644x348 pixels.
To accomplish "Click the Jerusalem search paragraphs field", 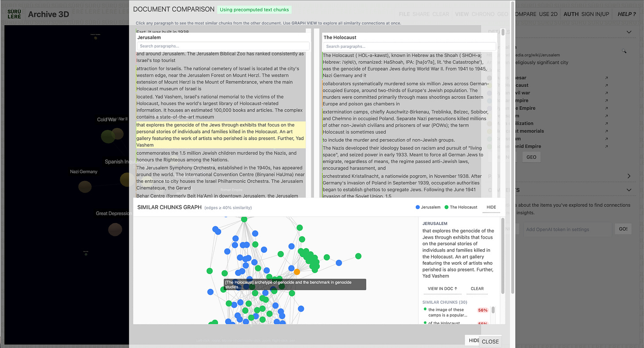I will (x=223, y=46).
